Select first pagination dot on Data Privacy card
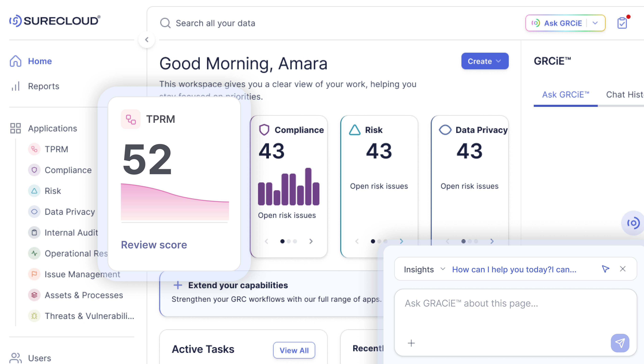The height and width of the screenshot is (364, 644). coord(463,241)
